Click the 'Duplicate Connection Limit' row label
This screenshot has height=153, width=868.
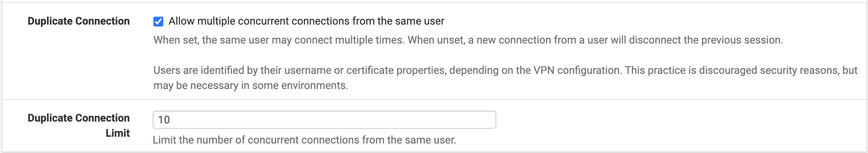[79, 125]
